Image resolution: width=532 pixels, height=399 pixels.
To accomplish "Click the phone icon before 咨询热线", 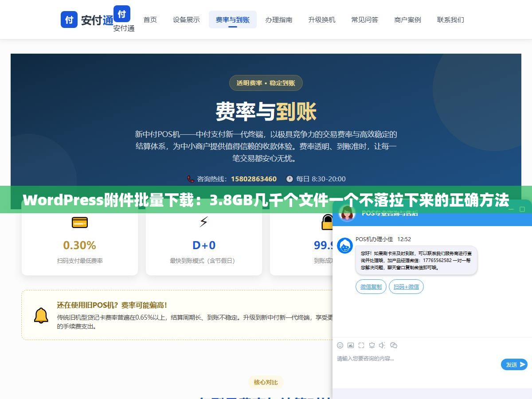I will click(x=191, y=179).
